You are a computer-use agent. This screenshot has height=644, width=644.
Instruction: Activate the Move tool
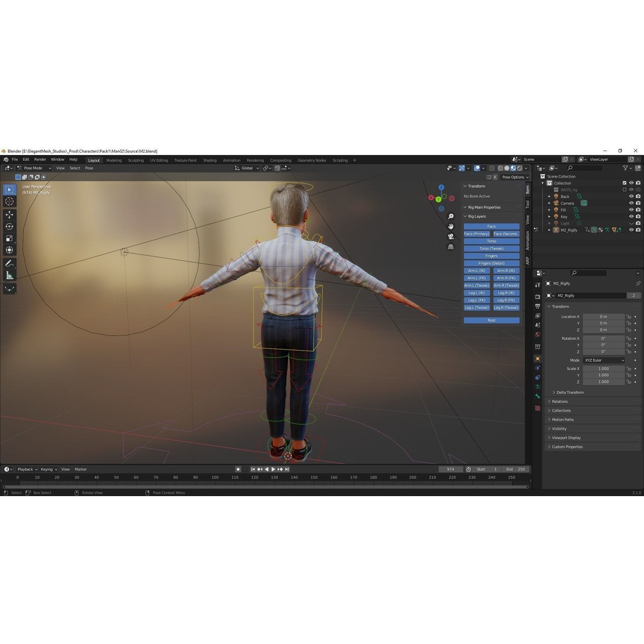point(10,215)
